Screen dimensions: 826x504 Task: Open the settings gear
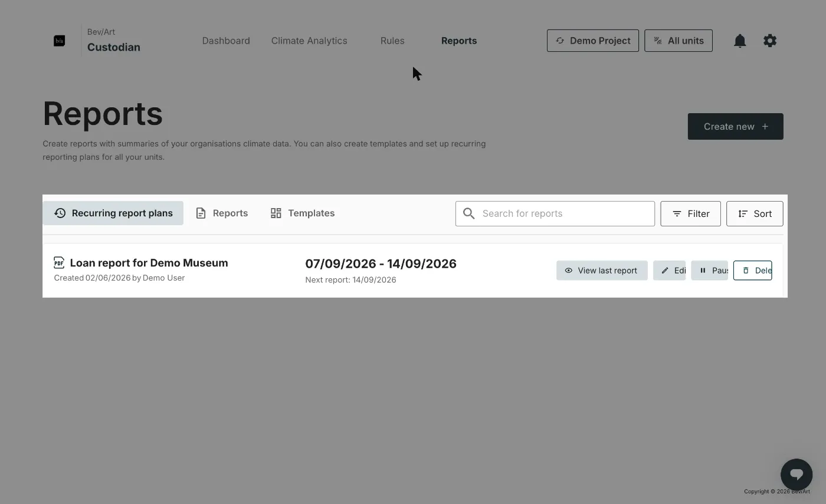click(x=770, y=41)
